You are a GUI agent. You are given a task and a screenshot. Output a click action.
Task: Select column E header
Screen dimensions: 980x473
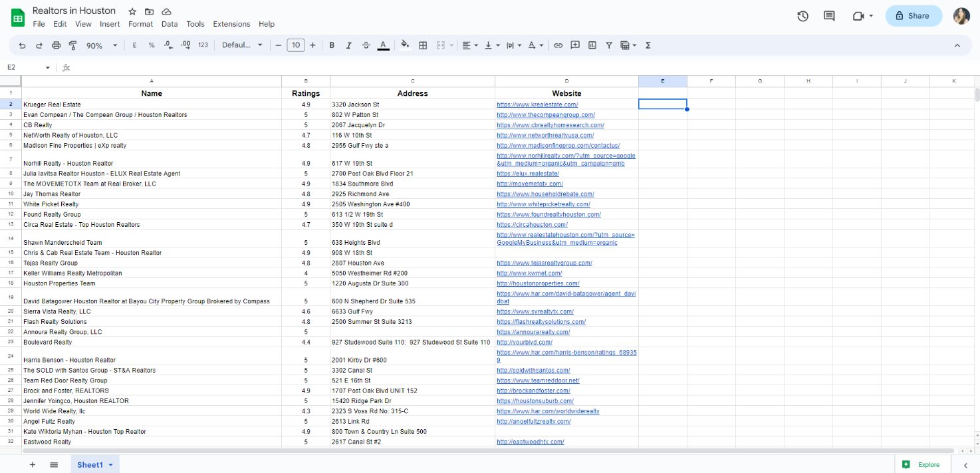[663, 81]
